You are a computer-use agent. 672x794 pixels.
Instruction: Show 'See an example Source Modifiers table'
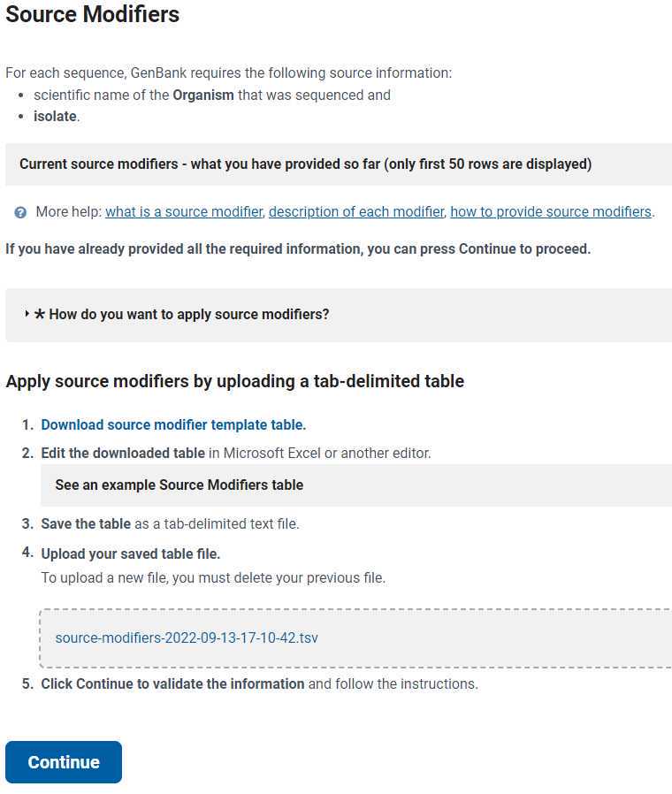coord(356,485)
